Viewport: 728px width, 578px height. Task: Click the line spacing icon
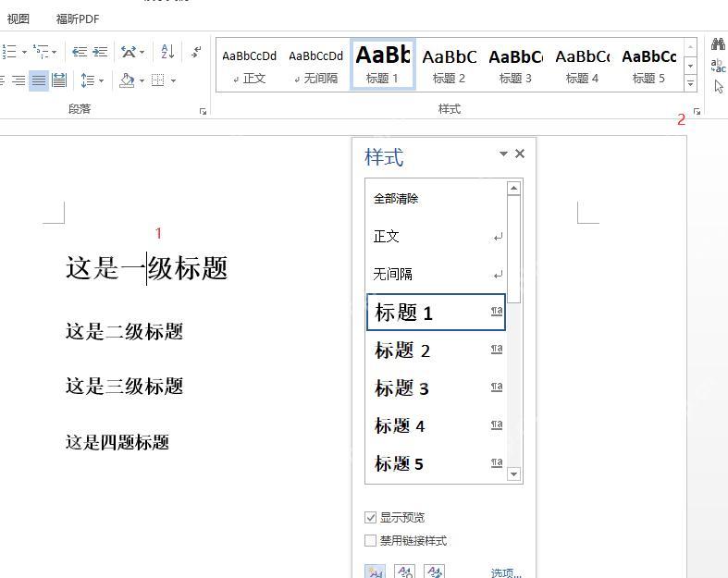pyautogui.click(x=87, y=80)
